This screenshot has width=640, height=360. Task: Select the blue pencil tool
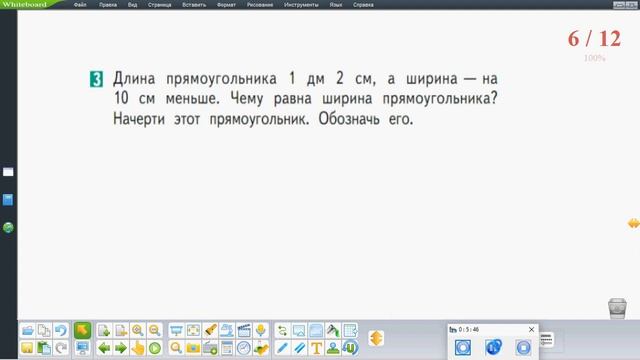(x=282, y=348)
